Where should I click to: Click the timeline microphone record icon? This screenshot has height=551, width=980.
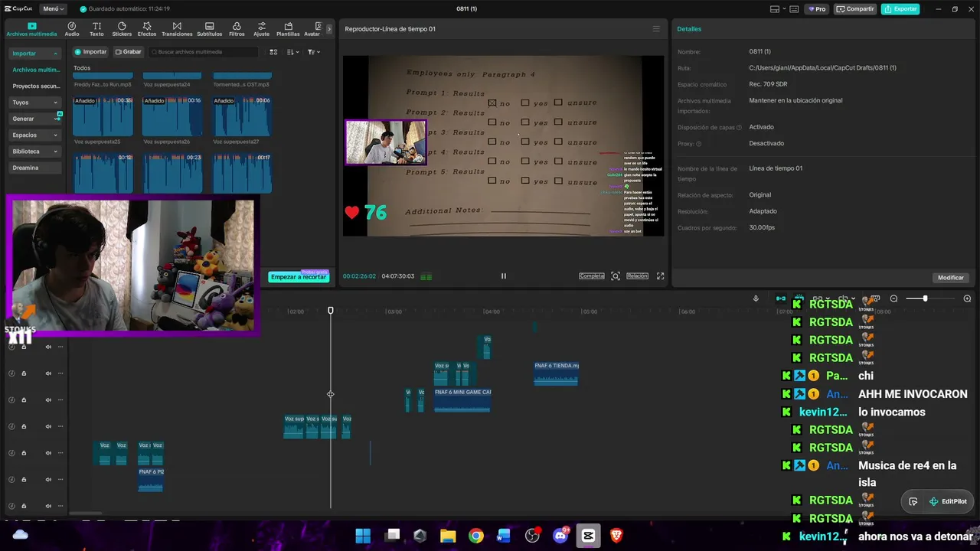(x=756, y=298)
